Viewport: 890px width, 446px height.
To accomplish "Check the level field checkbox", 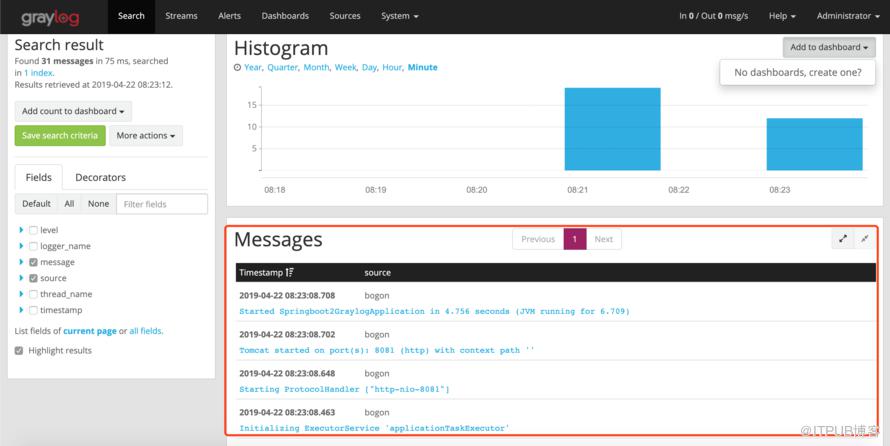I will pyautogui.click(x=33, y=230).
